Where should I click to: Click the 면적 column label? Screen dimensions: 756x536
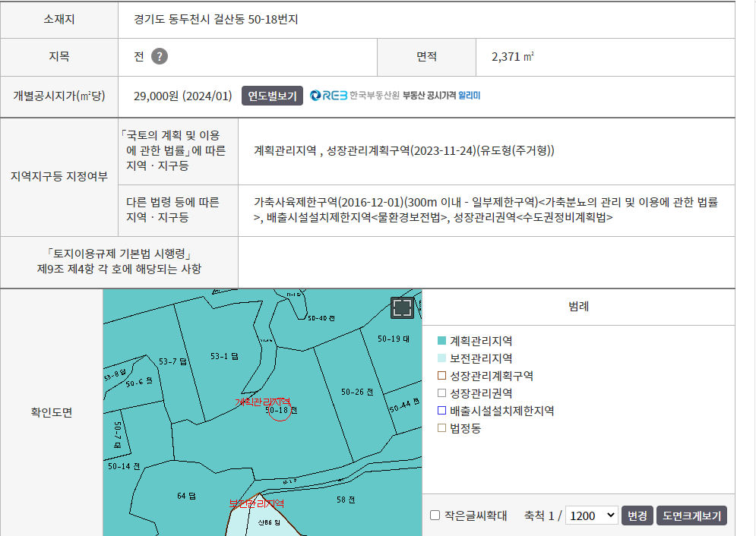[x=427, y=57]
